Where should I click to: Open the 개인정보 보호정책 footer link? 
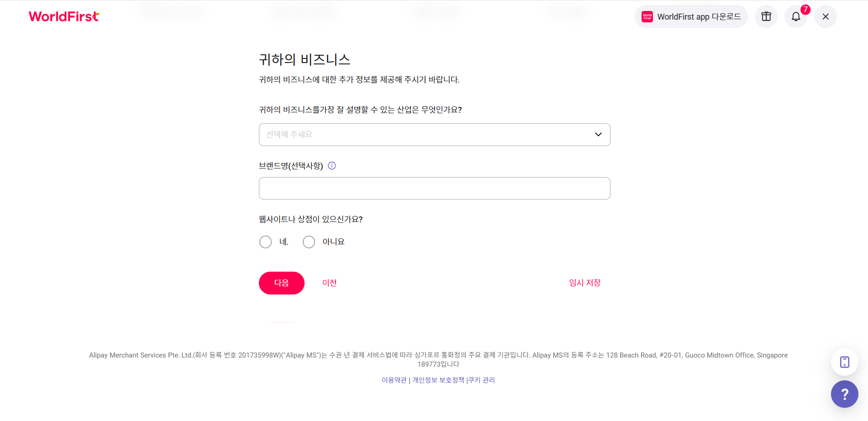[x=438, y=380]
